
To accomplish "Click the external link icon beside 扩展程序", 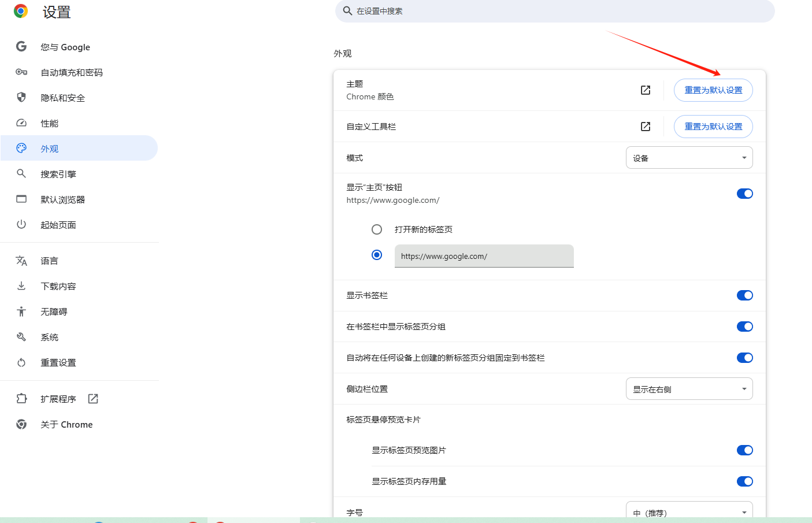I will (x=93, y=399).
